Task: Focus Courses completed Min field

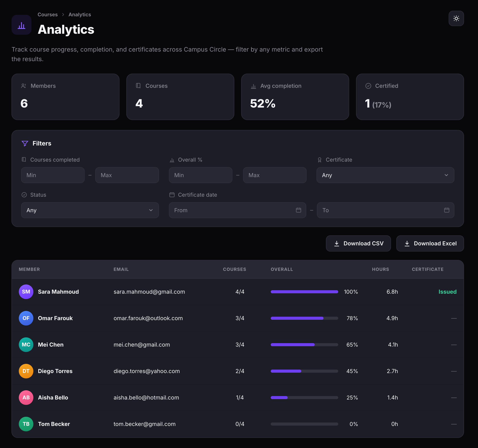Action: pyautogui.click(x=53, y=175)
